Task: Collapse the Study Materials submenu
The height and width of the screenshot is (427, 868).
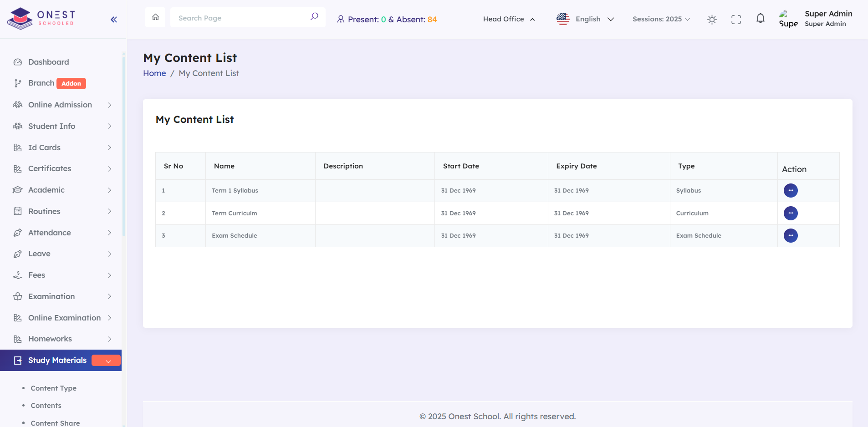Action: click(106, 360)
